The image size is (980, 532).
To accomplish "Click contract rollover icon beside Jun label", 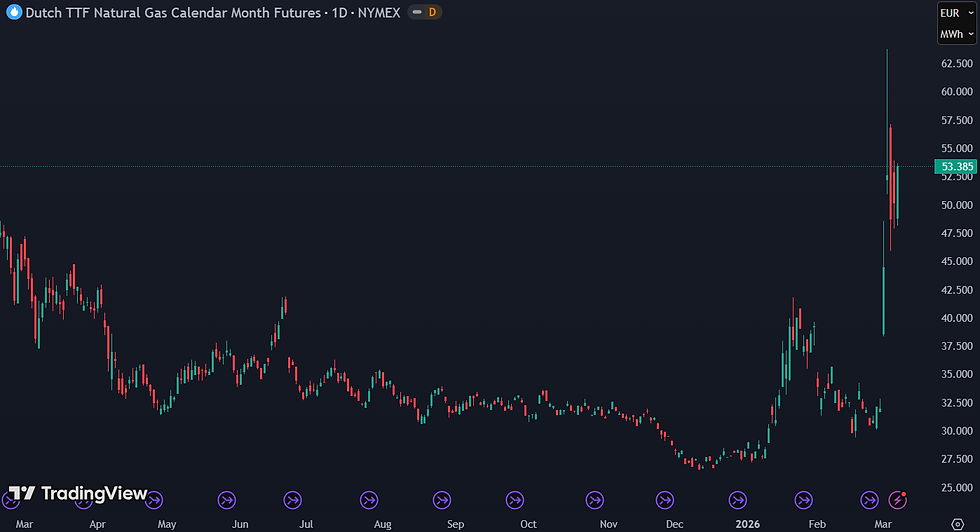I will (227, 500).
